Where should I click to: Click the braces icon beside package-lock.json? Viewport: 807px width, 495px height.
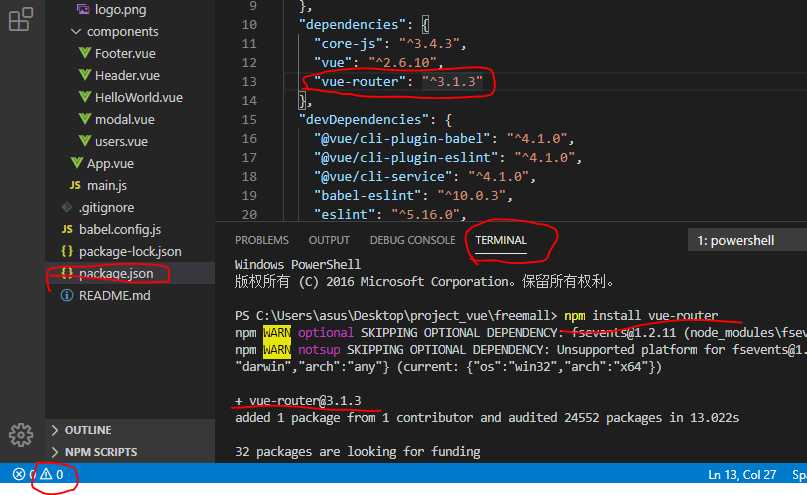coord(67,251)
